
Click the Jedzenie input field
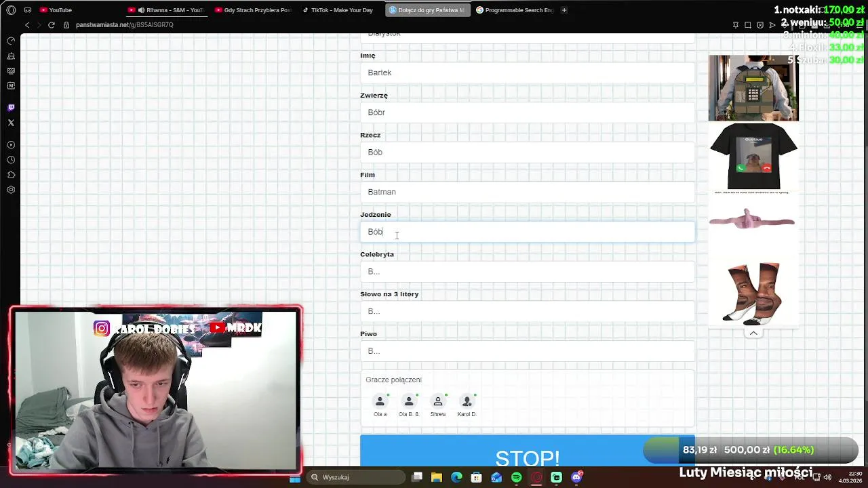click(528, 232)
